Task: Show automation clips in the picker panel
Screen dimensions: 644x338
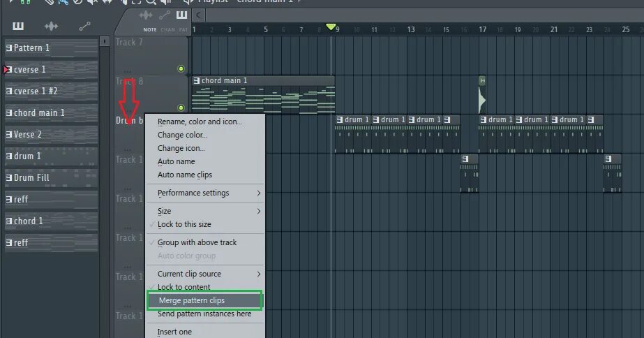Action: coord(84,27)
